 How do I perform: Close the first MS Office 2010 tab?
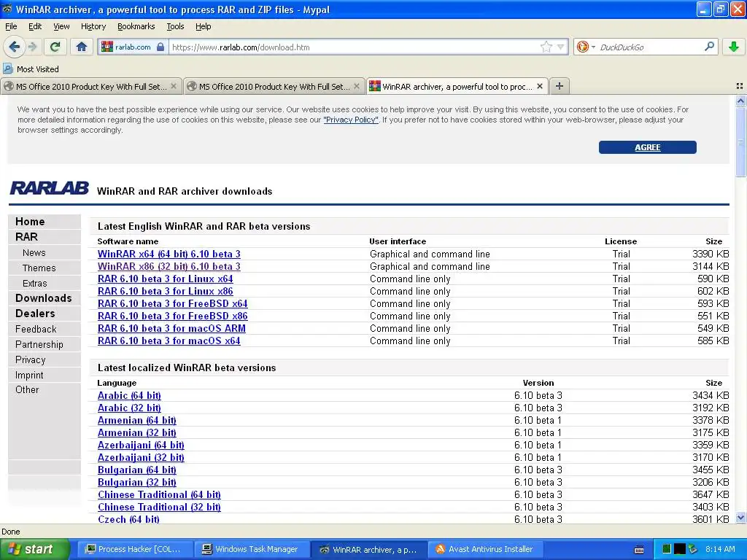coord(174,86)
